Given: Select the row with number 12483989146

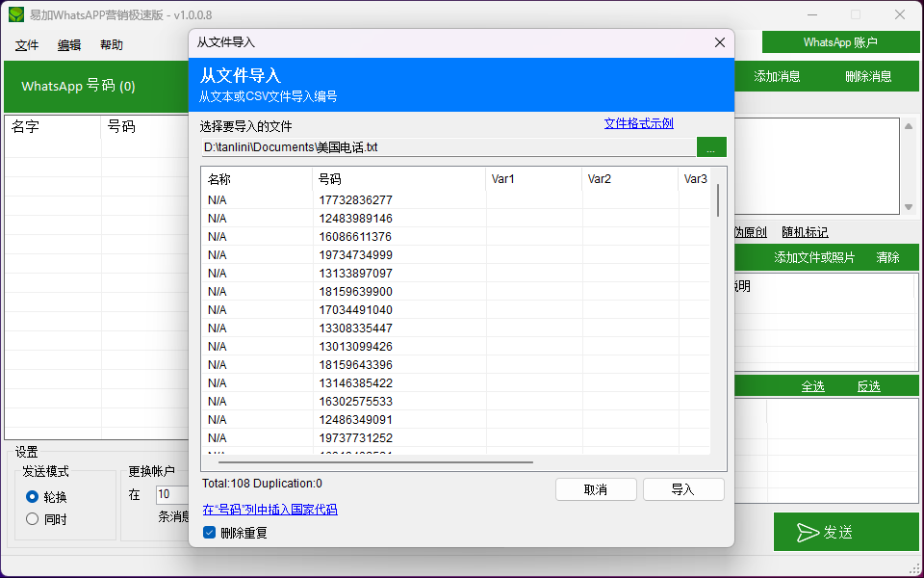Looking at the screenshot, I should 456,219.
